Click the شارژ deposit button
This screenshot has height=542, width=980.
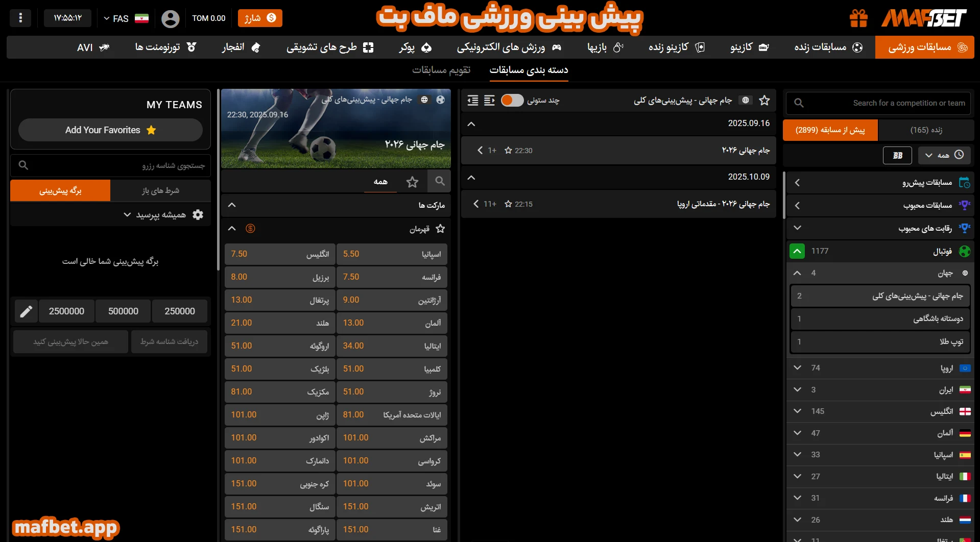tap(260, 18)
